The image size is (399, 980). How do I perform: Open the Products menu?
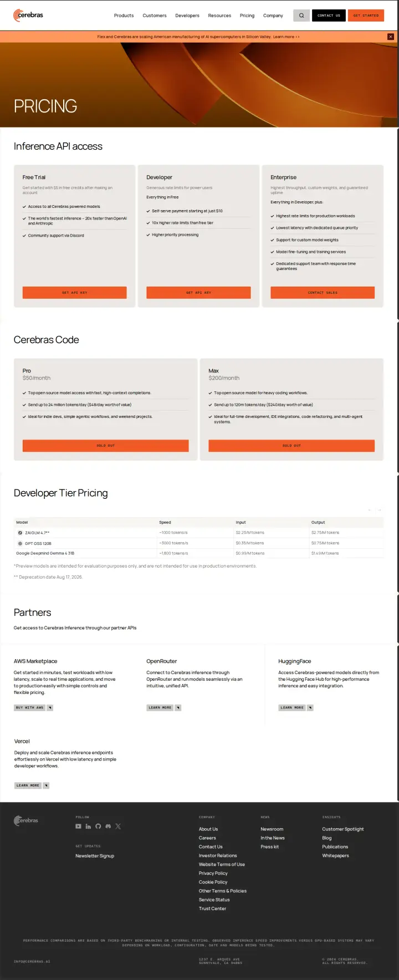pyautogui.click(x=124, y=16)
